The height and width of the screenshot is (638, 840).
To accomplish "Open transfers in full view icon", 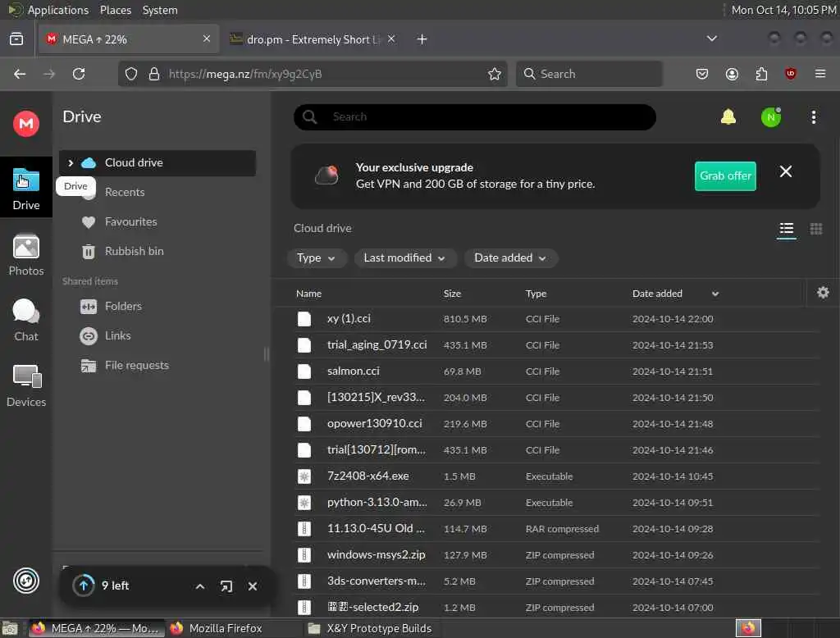I will coord(226,586).
